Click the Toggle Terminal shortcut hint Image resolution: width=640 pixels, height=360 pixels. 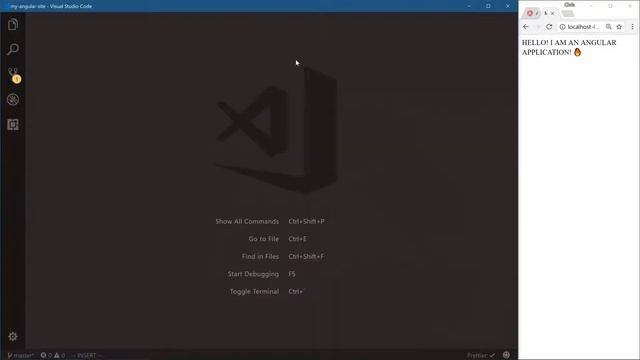(x=266, y=291)
